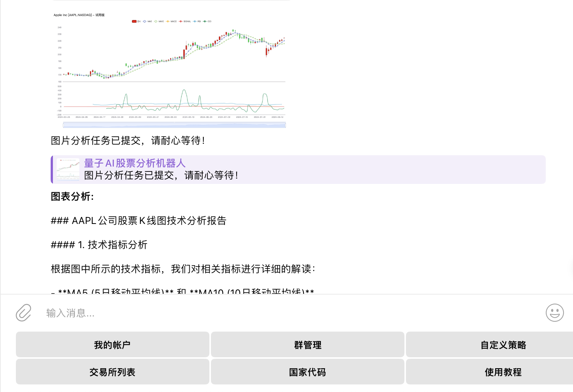Select the 自定义策略 button
The width and height of the screenshot is (573, 392).
pos(503,345)
